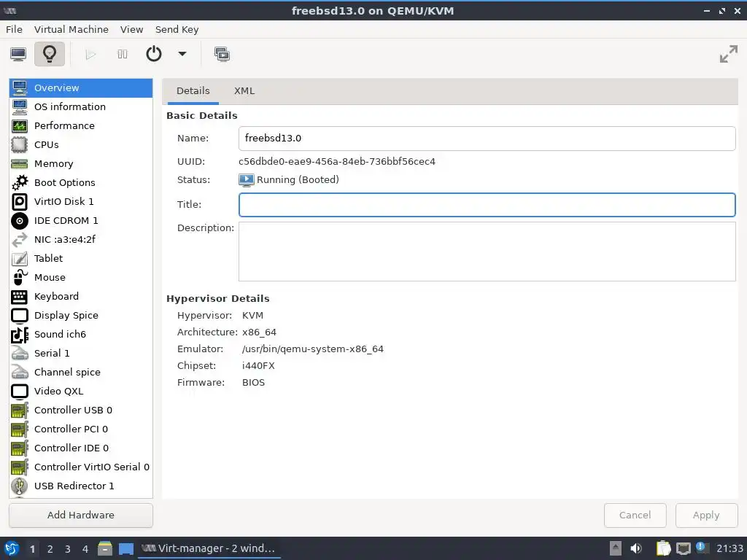Select OS information in the hardware list
This screenshot has height=560, width=747.
[81, 106]
